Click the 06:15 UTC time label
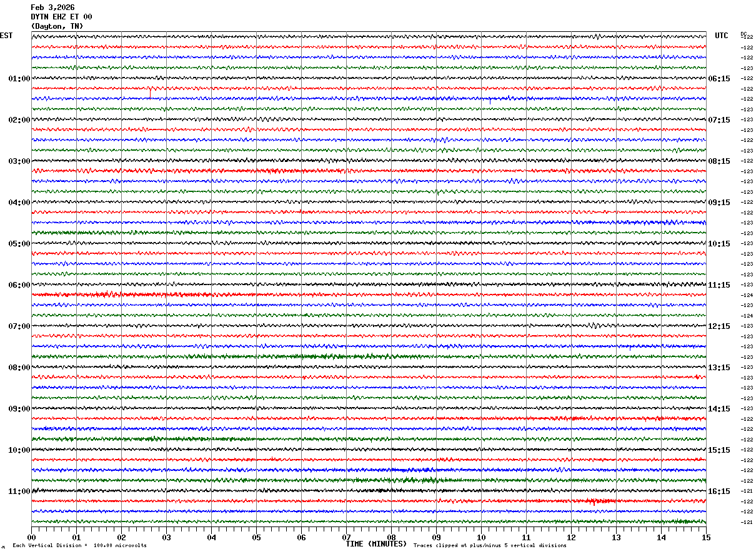 (719, 79)
